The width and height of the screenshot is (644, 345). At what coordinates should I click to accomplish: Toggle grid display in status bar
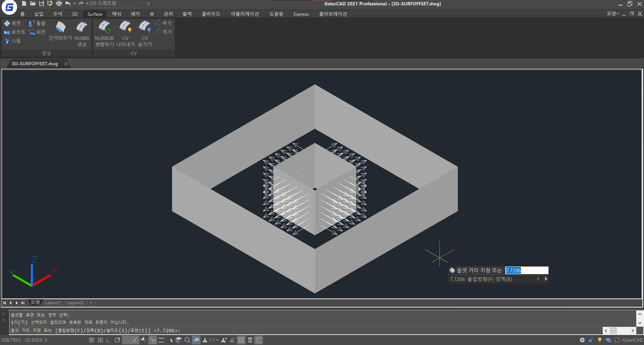click(x=100, y=340)
